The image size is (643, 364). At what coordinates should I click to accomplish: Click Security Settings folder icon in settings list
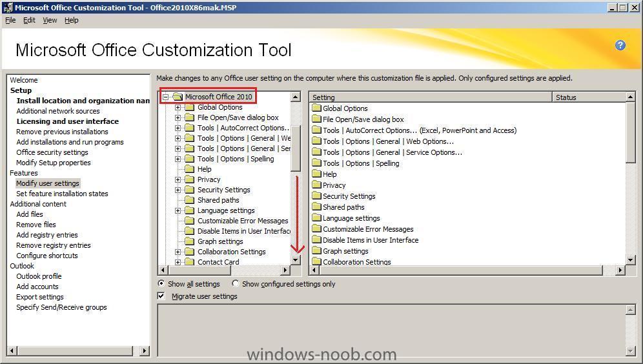pos(316,196)
